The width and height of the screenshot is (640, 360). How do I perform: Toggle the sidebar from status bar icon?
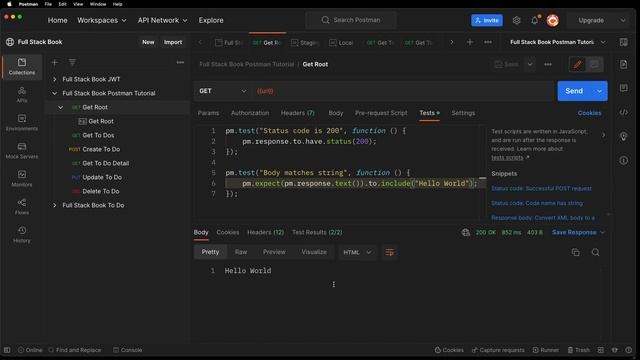click(x=7, y=350)
